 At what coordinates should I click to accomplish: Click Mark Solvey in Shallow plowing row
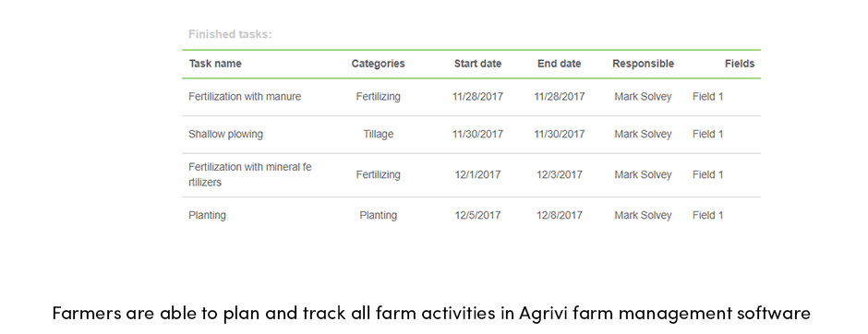[x=643, y=135]
